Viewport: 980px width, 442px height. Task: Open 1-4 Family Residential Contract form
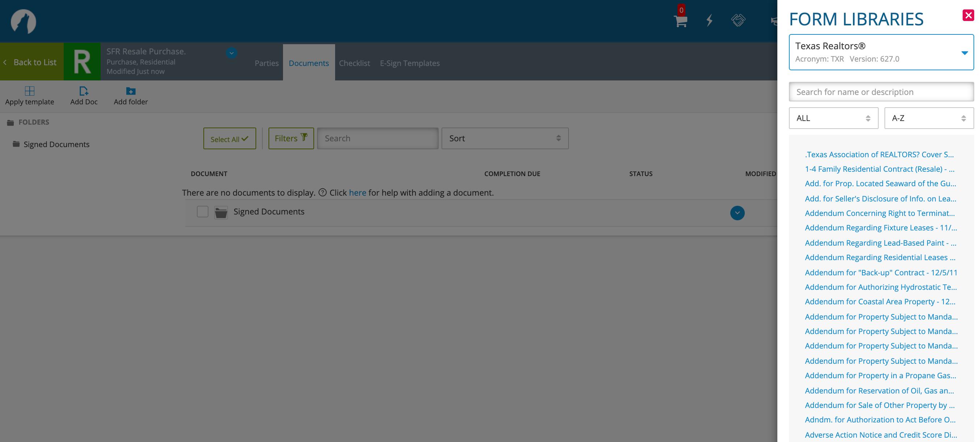[x=879, y=169]
